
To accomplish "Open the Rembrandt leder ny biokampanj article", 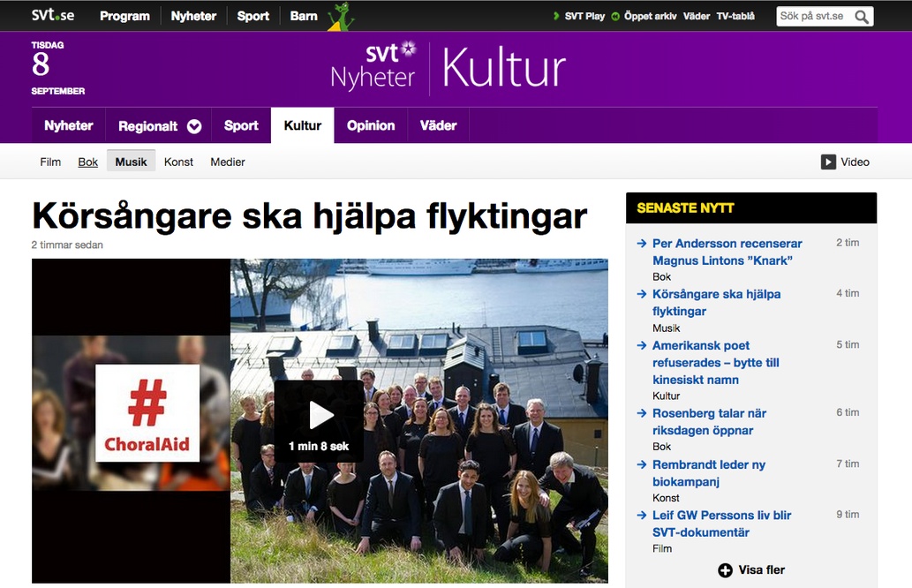I will click(708, 473).
